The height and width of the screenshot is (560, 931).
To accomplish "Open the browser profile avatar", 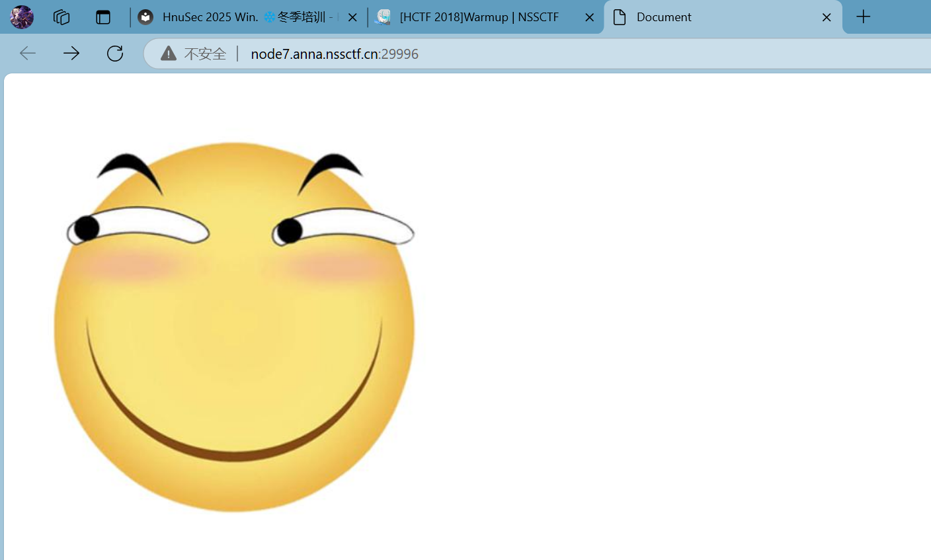I will [x=22, y=17].
